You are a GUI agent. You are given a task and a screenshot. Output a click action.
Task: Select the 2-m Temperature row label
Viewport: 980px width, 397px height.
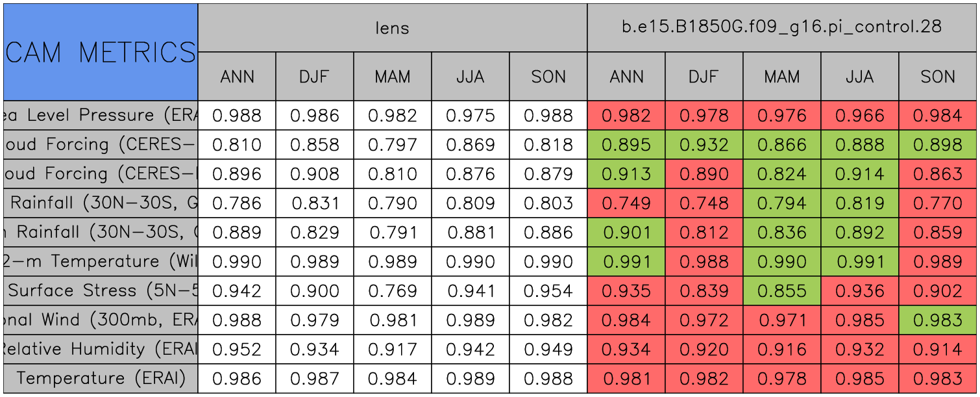pyautogui.click(x=101, y=262)
